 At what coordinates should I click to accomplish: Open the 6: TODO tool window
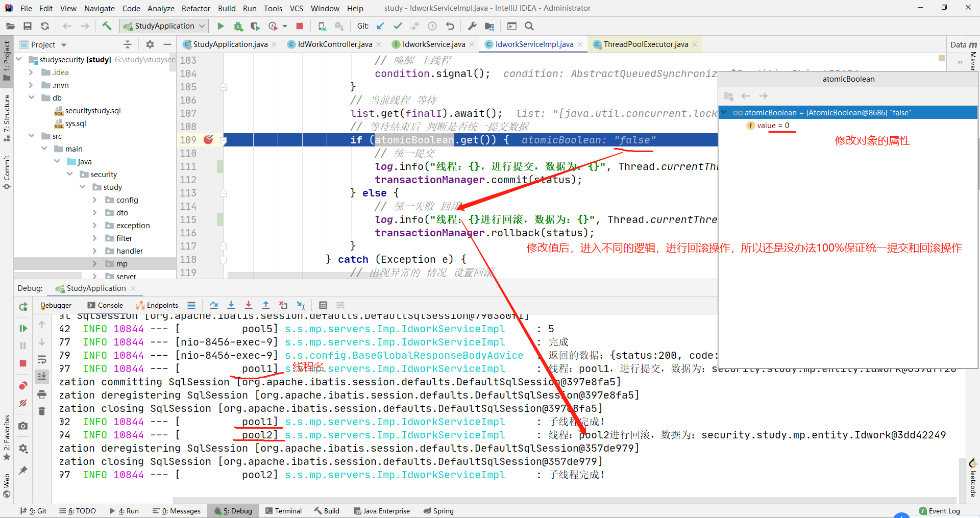(78, 511)
